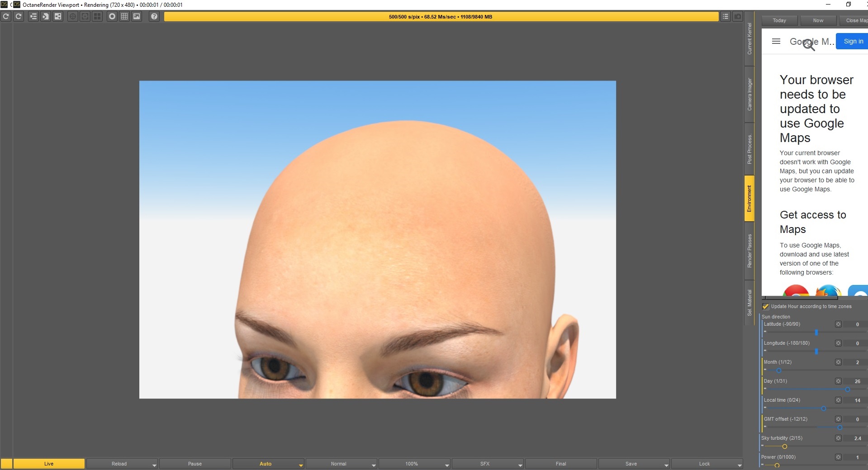Open help with the question mark icon
This screenshot has width=868, height=470.
[154, 16]
